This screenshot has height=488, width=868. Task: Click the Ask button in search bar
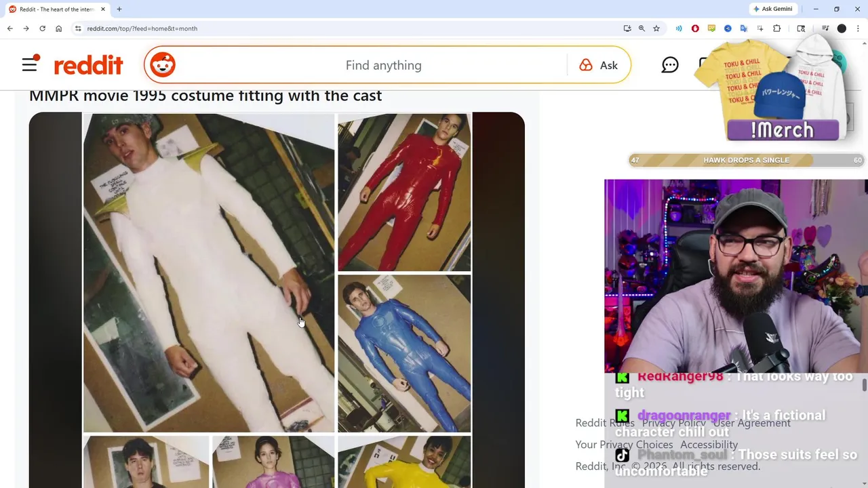[x=599, y=65]
